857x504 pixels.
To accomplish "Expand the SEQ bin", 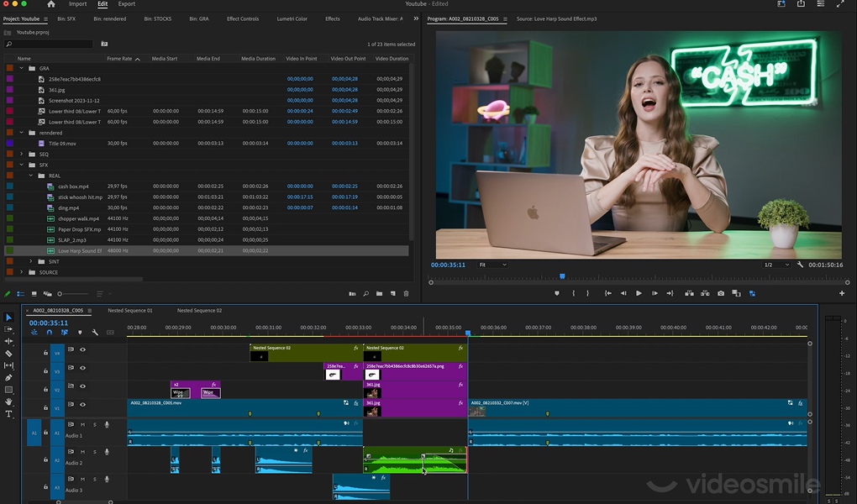I will [22, 155].
